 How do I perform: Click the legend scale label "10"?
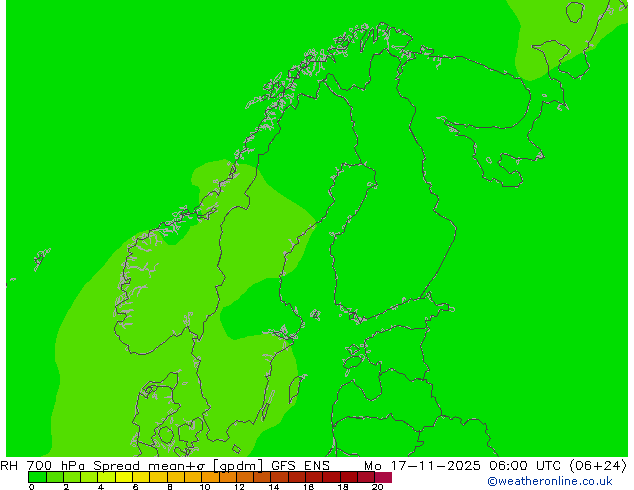coord(205,487)
